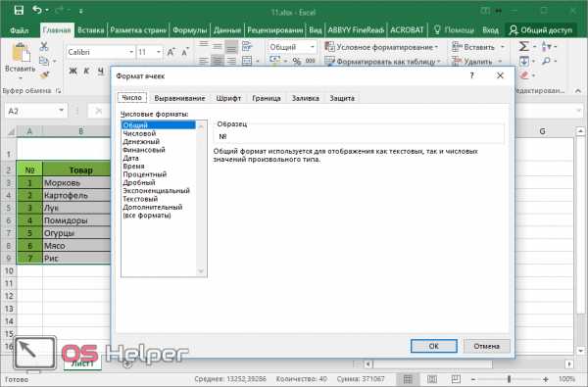Align cell text to the middle
The height and width of the screenshot is (387, 588).
tap(218, 46)
